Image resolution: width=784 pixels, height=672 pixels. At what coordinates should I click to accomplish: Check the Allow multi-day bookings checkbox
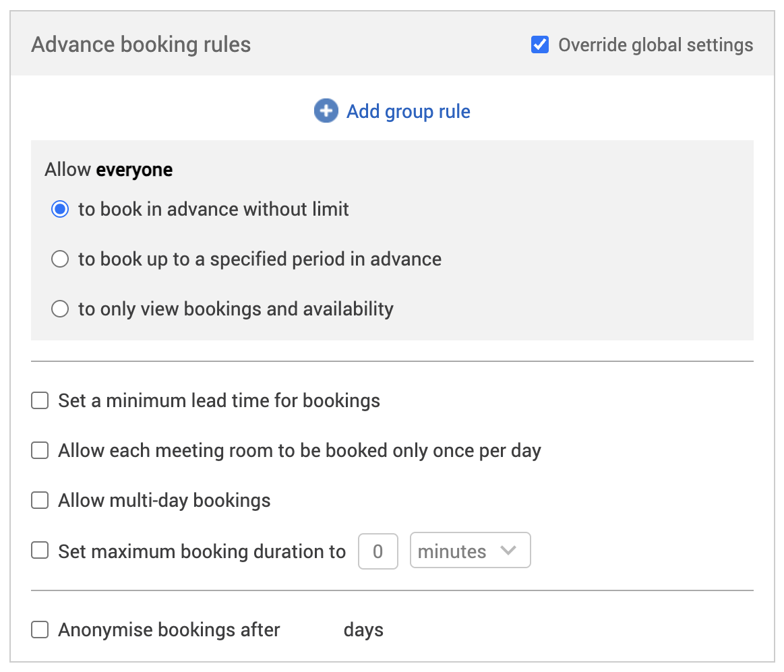40,501
